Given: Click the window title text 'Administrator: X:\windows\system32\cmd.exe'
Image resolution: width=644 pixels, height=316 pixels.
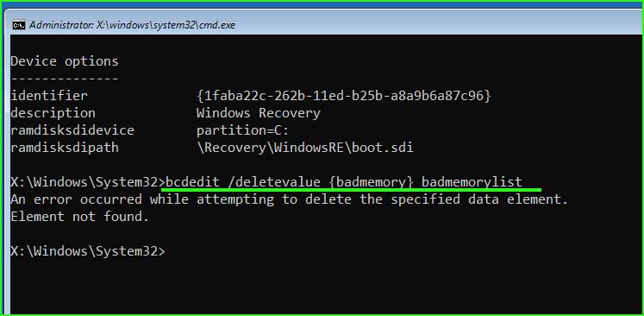Looking at the screenshot, I should tap(132, 25).
